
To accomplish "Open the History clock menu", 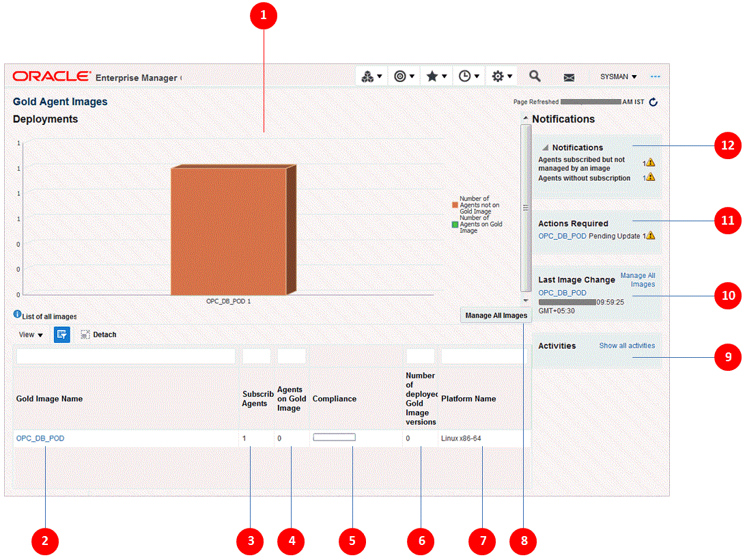I will 468,77.
